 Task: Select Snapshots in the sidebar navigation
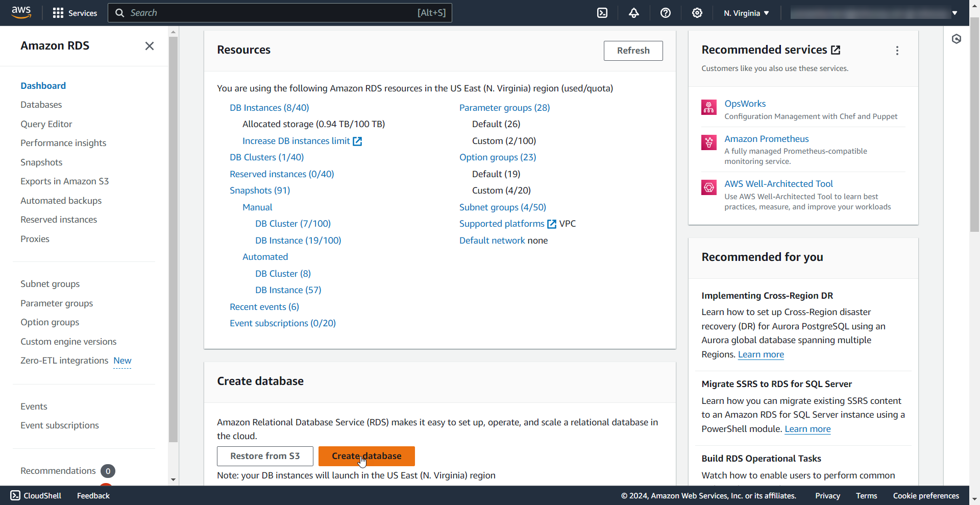[x=41, y=162]
